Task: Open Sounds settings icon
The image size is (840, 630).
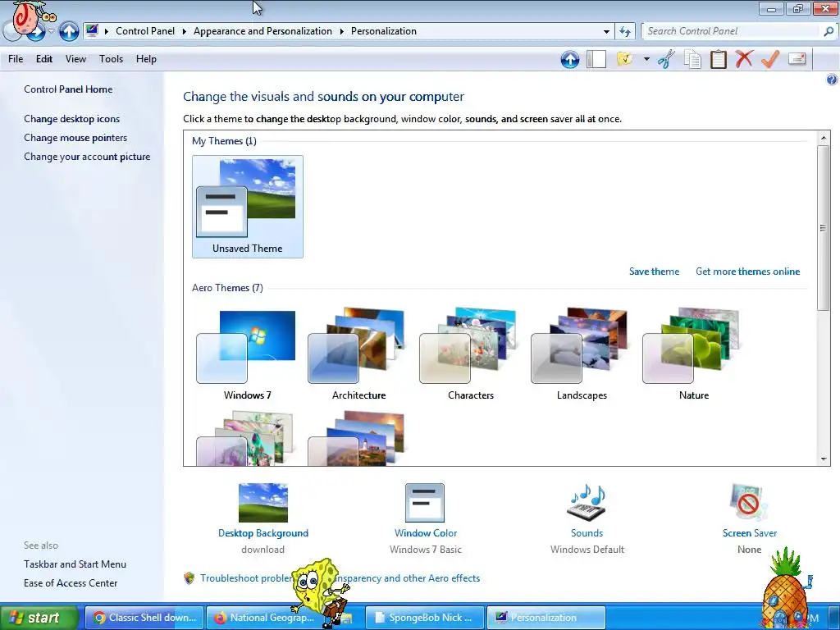Action: tap(587, 503)
